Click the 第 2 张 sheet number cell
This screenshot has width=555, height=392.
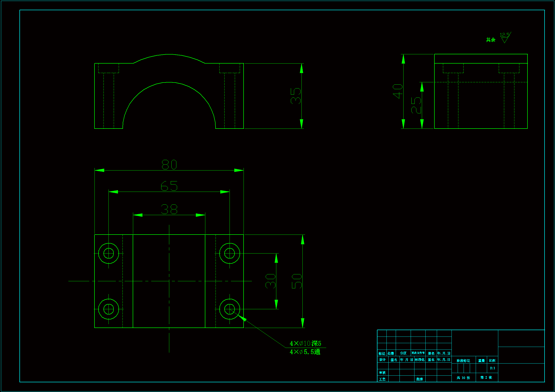(486, 378)
